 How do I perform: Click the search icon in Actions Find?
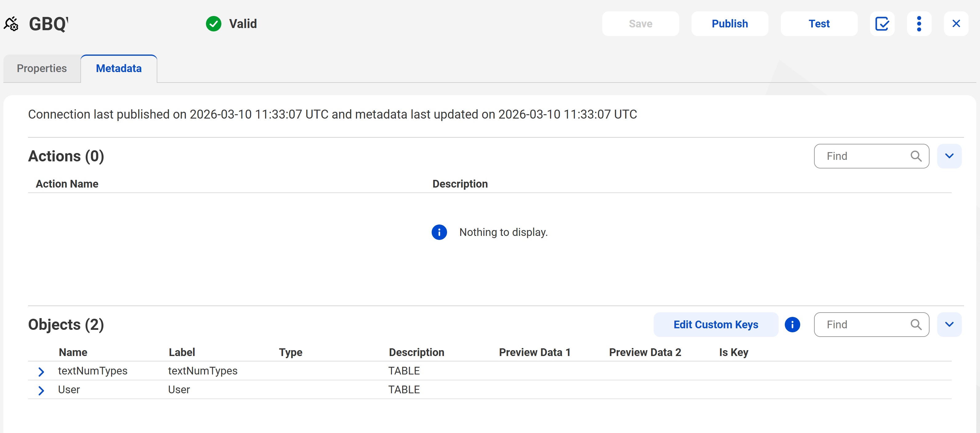[x=916, y=156]
